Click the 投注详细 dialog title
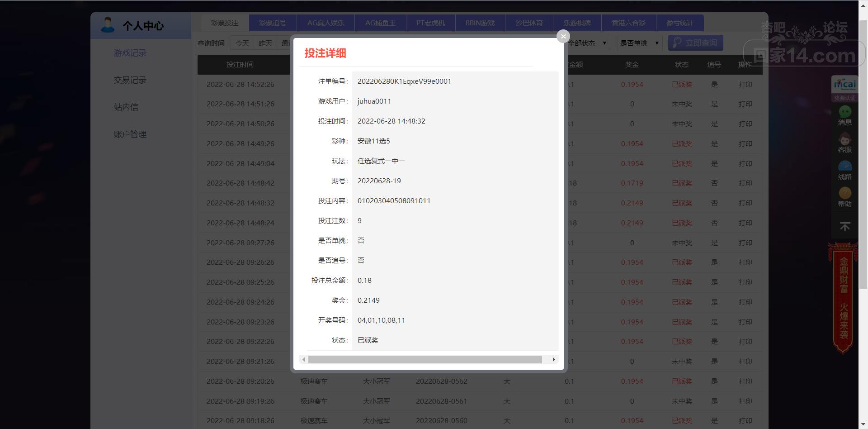 pos(325,53)
